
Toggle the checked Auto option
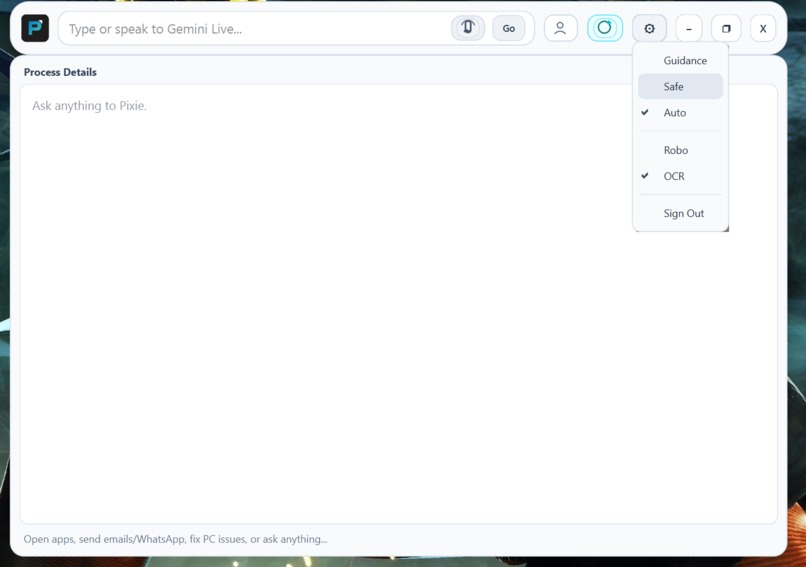tap(680, 113)
